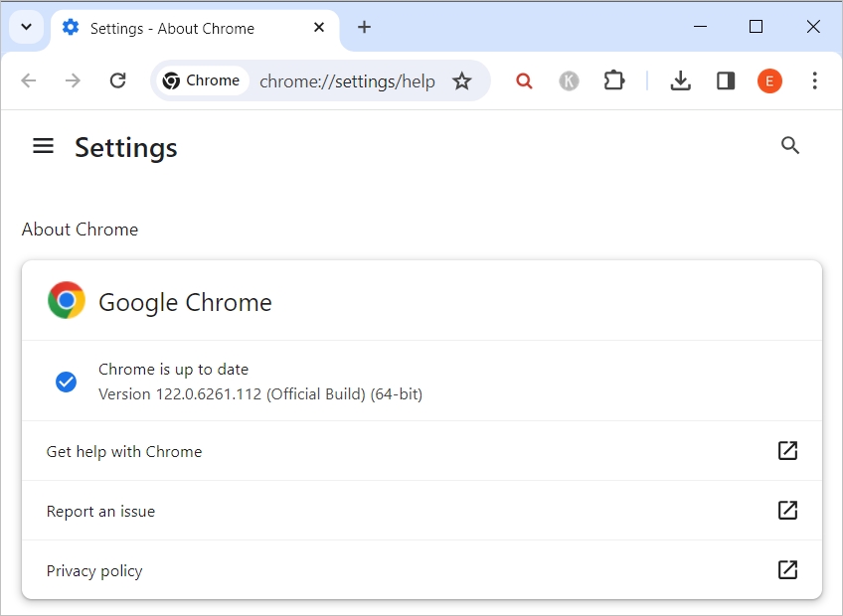Viewport: 843px width, 616px height.
Task: Click Report an issue external link icon
Action: coord(787,510)
